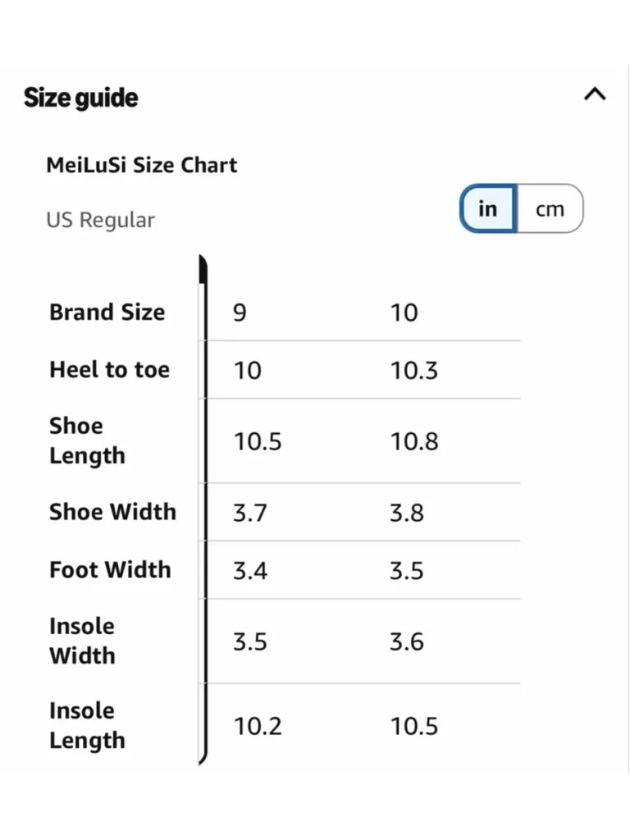Screen dimensions: 630x840
Task: Switch units to cm
Action: coord(550,209)
